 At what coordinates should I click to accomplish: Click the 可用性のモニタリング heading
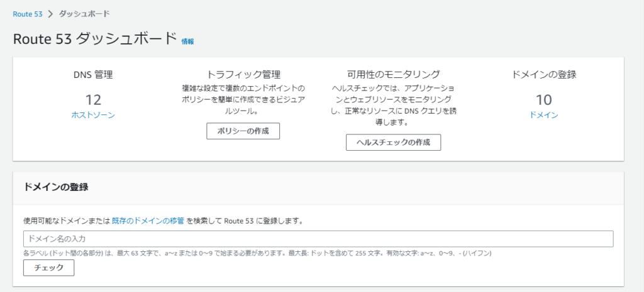[393, 74]
